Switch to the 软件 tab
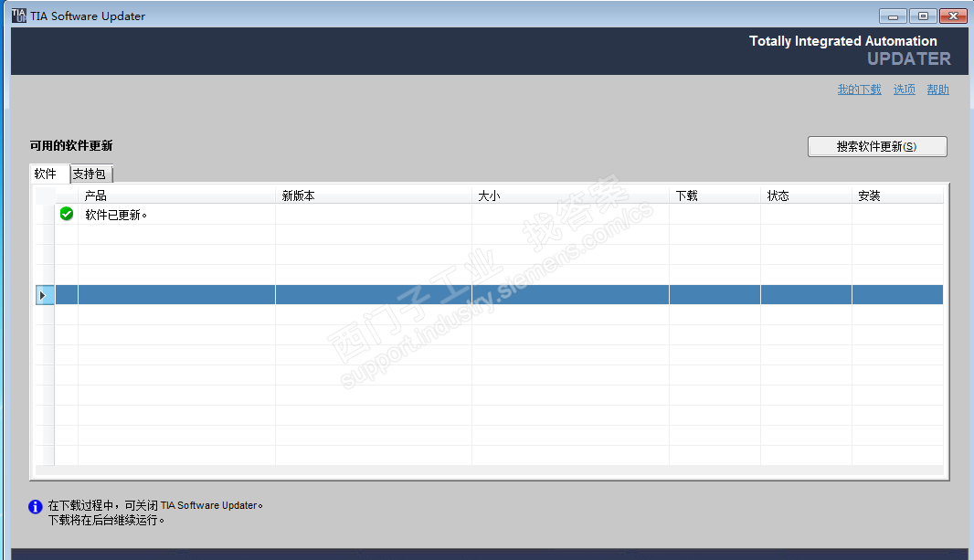 49,174
